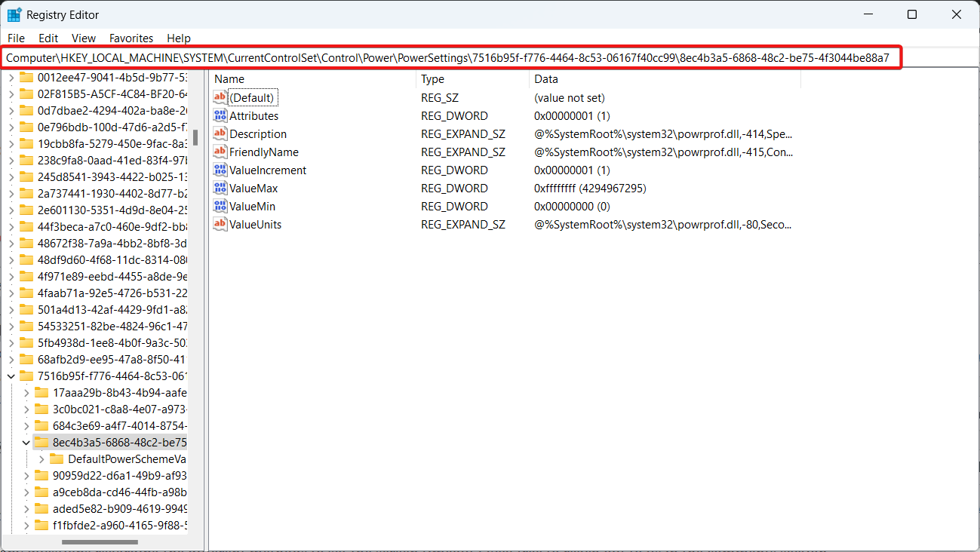This screenshot has height=552, width=980.
Task: Click the folder icon of key 0d7dbae2-4294
Action: click(26, 110)
